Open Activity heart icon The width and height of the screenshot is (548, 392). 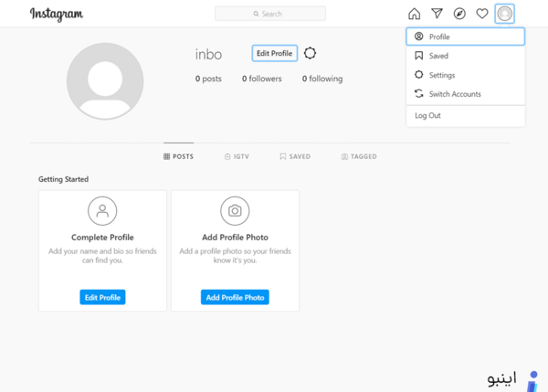click(482, 14)
